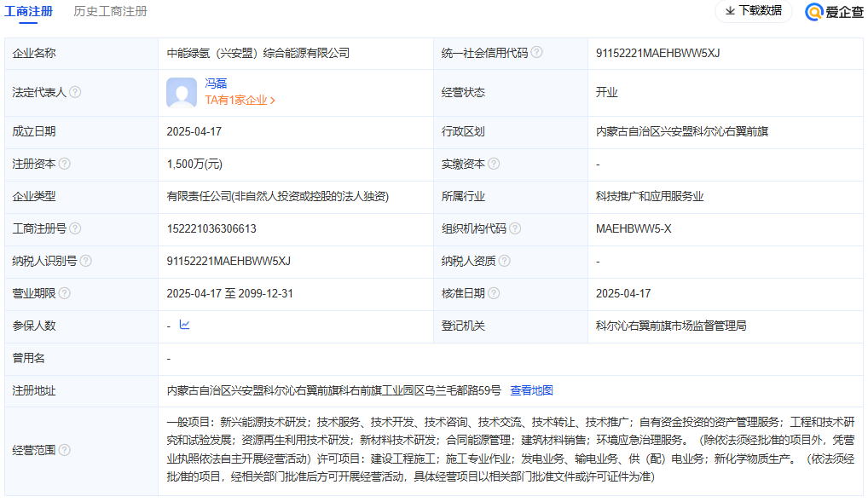Click the help icon beside 营业期限
Image resolution: width=868 pixels, height=502 pixels.
click(x=65, y=293)
